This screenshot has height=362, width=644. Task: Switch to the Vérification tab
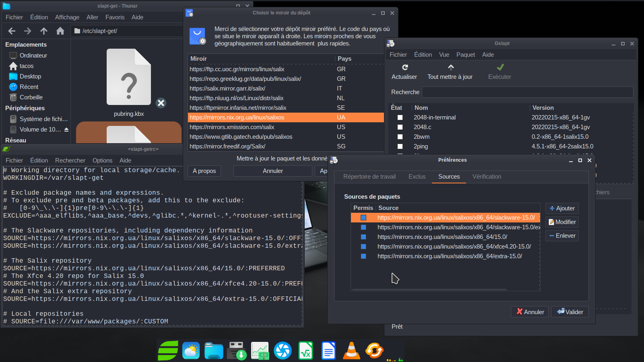click(487, 177)
